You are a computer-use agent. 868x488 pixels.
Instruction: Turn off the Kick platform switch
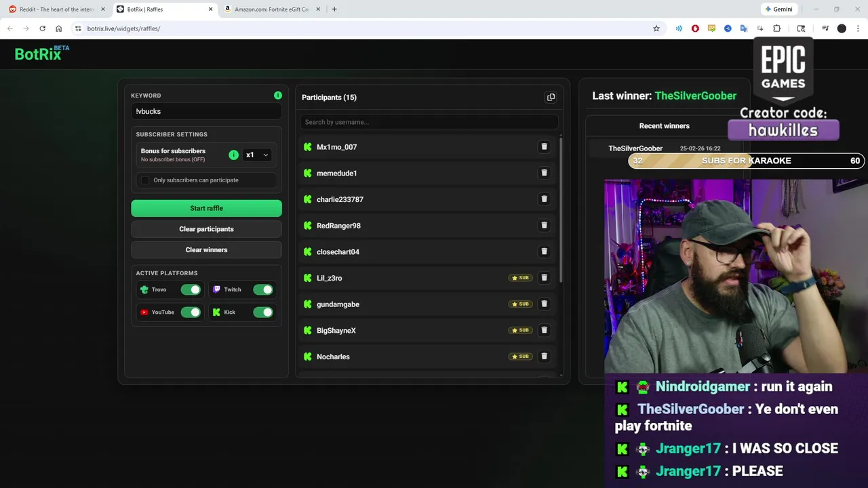pos(262,312)
